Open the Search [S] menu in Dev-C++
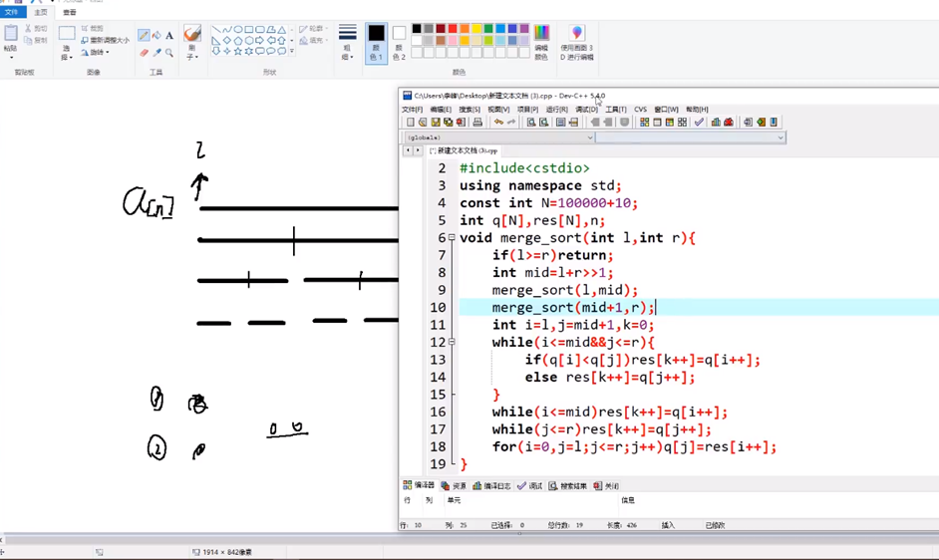Screen dimensions: 939x560 tap(469, 110)
